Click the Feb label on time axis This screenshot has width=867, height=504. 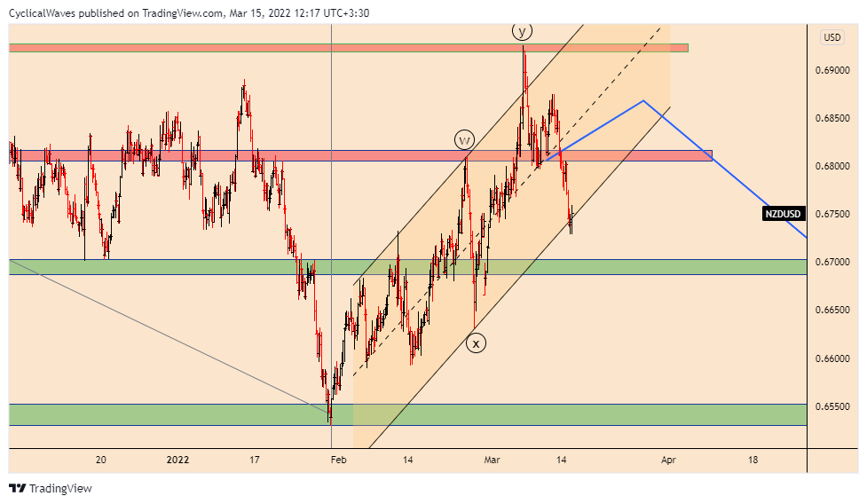(338, 460)
